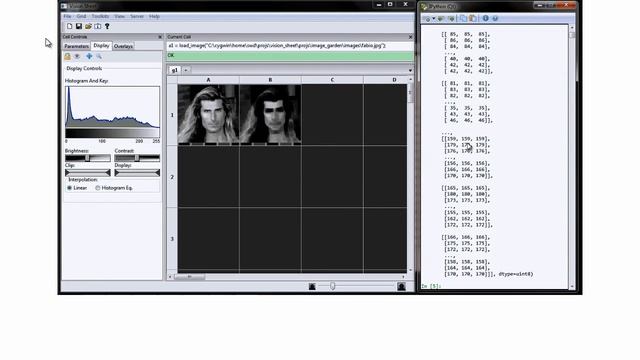Click column header D
The image size is (640, 360).
click(x=385, y=80)
